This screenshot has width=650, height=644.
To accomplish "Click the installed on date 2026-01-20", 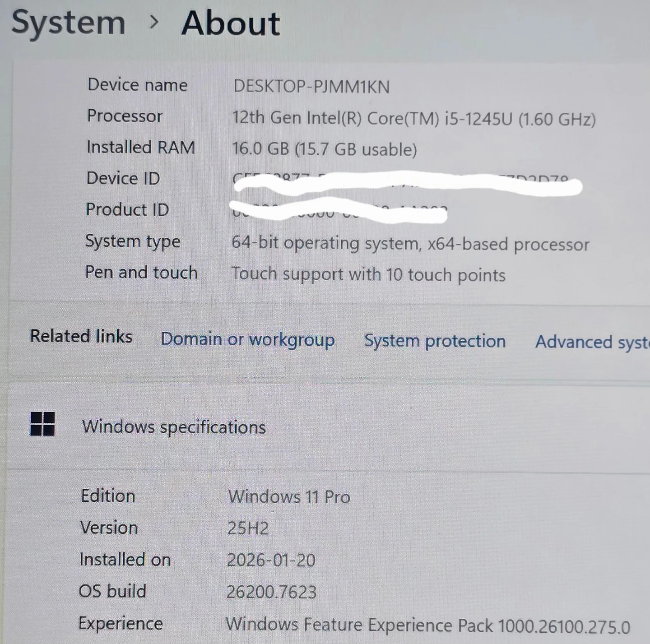I will pyautogui.click(x=271, y=560).
